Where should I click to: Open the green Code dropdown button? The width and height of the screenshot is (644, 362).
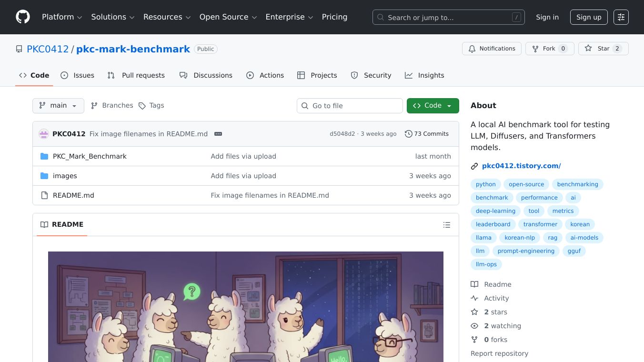[x=433, y=106]
